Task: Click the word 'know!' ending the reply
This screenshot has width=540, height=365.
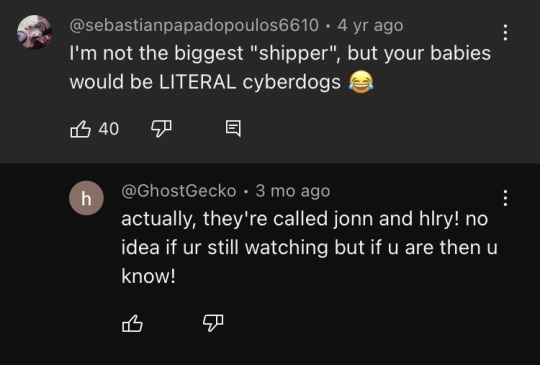Action: pyautogui.click(x=148, y=276)
